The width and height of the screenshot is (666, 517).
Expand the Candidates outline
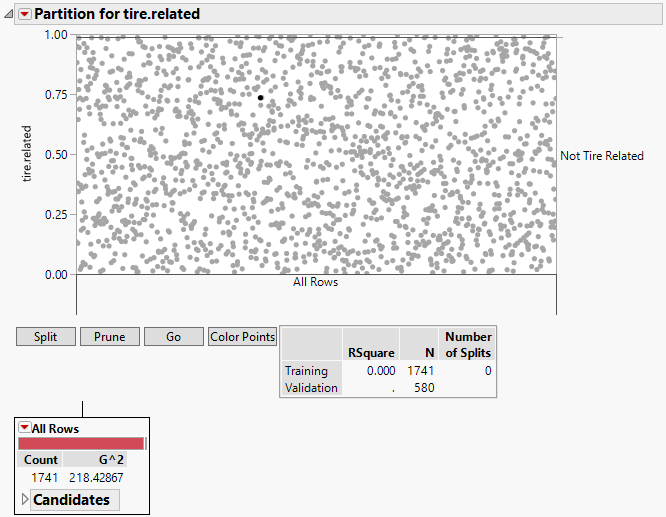25,500
